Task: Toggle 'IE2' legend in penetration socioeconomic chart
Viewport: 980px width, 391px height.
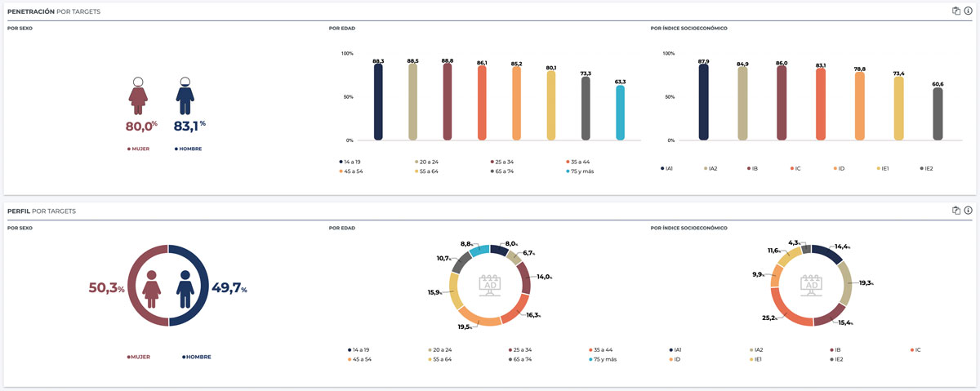Action: (926, 168)
